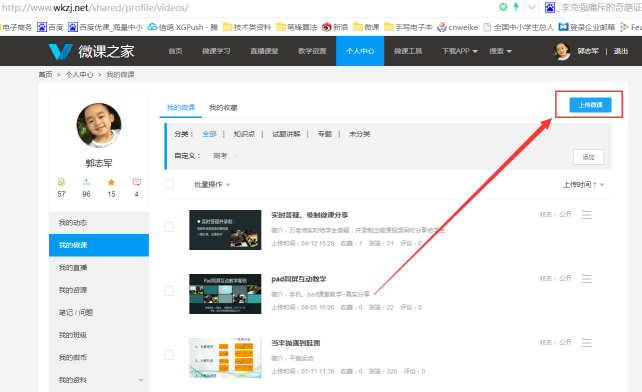
Task: Check the box for 实时答疑 video
Action: click(169, 227)
